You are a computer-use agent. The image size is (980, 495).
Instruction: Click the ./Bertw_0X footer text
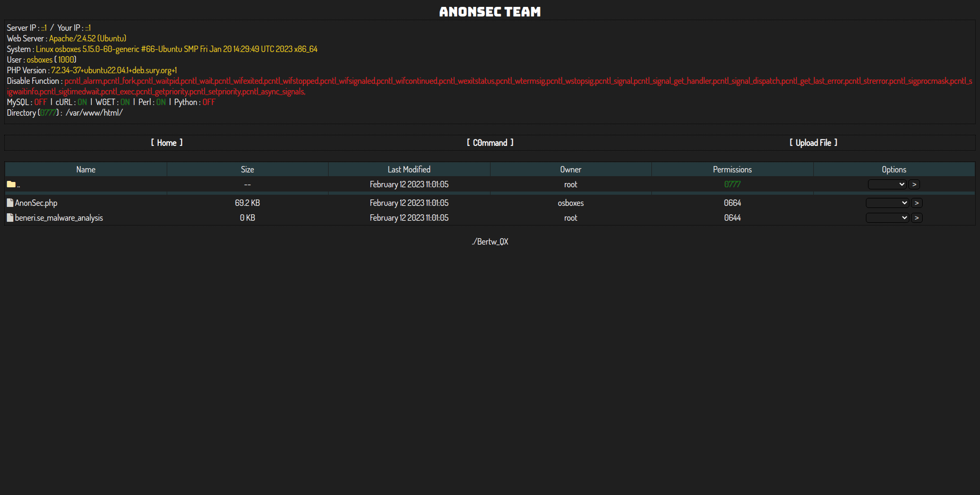(x=490, y=241)
